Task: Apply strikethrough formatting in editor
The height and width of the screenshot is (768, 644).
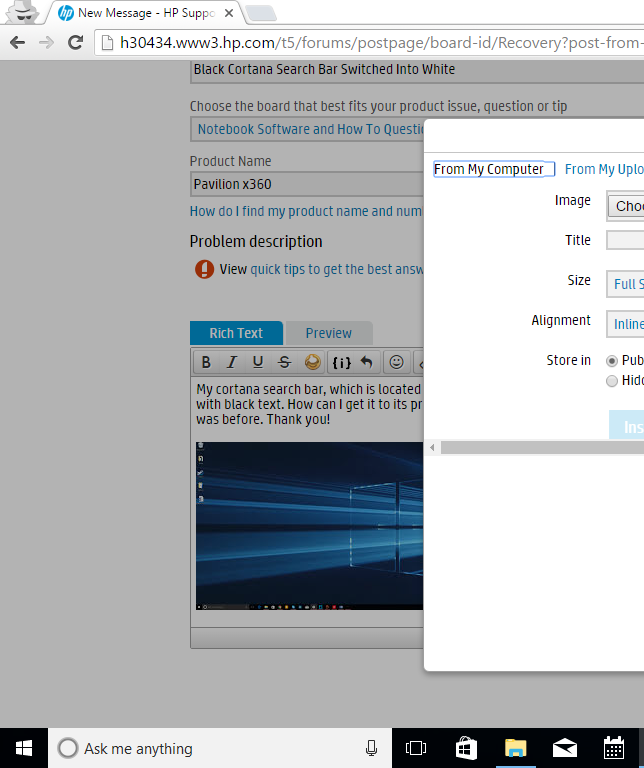Action: [x=285, y=362]
